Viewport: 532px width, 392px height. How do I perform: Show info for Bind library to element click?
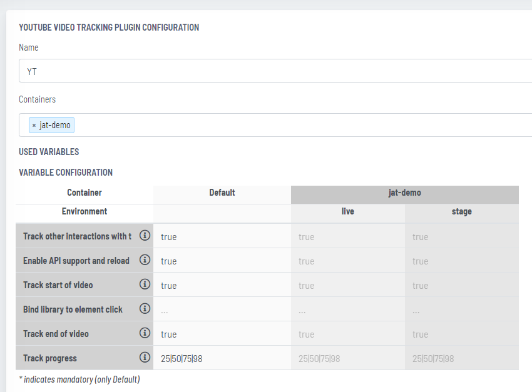[145, 308]
